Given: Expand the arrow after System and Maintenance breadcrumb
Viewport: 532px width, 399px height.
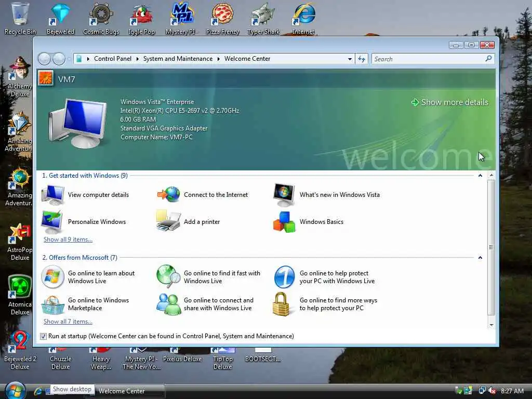Looking at the screenshot, I should (x=219, y=59).
